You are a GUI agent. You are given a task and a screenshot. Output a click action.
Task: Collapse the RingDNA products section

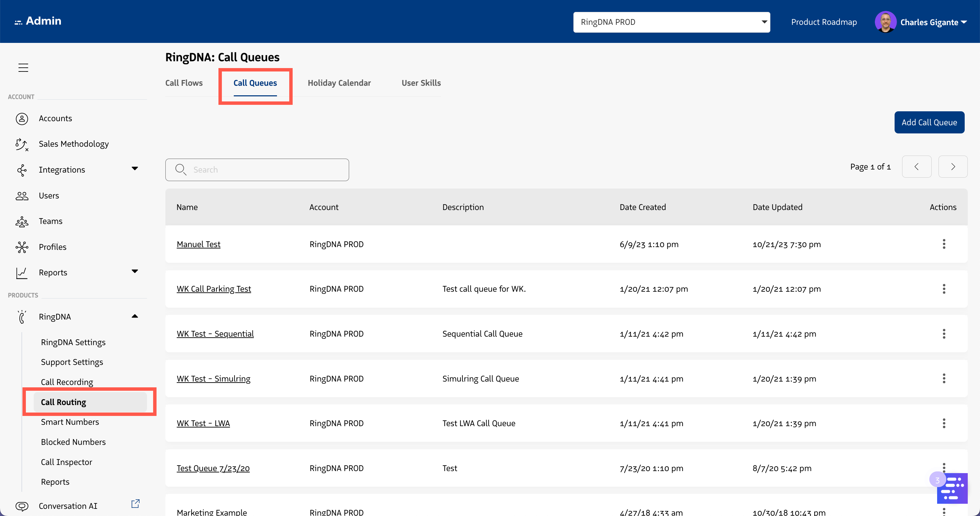135,316
